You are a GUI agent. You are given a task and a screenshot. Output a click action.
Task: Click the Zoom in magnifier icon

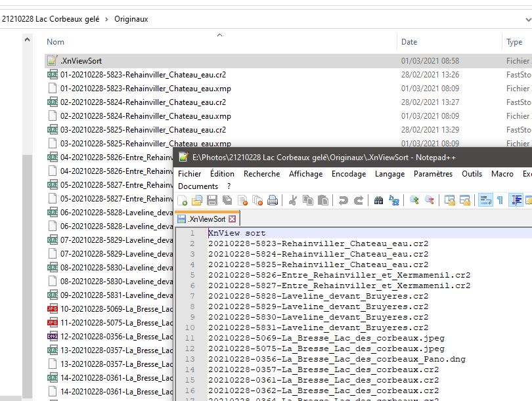point(414,201)
